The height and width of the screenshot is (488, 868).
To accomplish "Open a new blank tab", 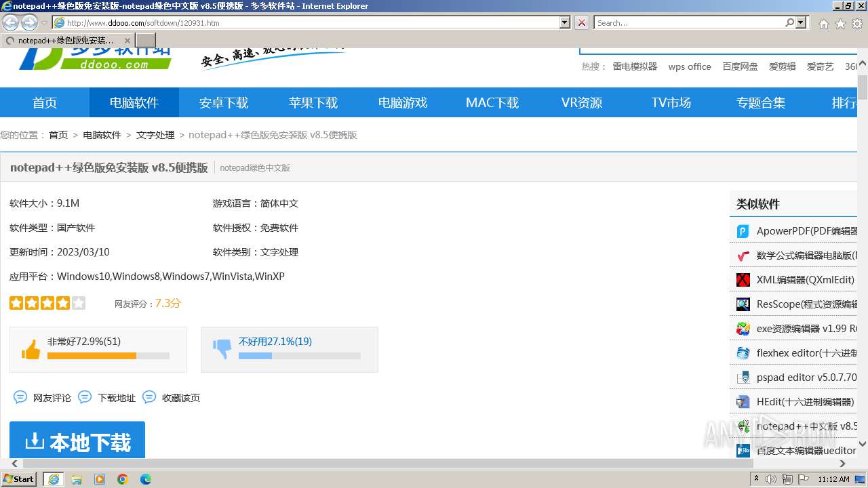I will pos(146,40).
